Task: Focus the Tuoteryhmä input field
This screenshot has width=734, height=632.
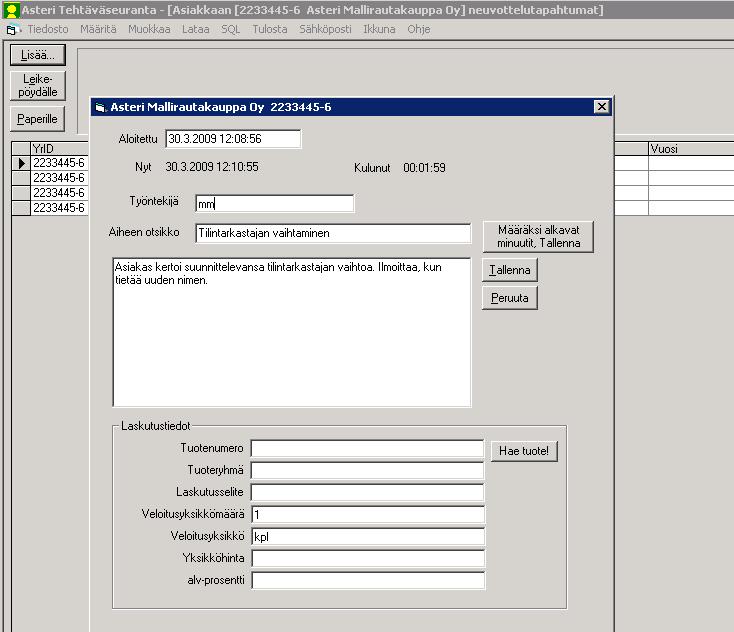Action: (367, 470)
